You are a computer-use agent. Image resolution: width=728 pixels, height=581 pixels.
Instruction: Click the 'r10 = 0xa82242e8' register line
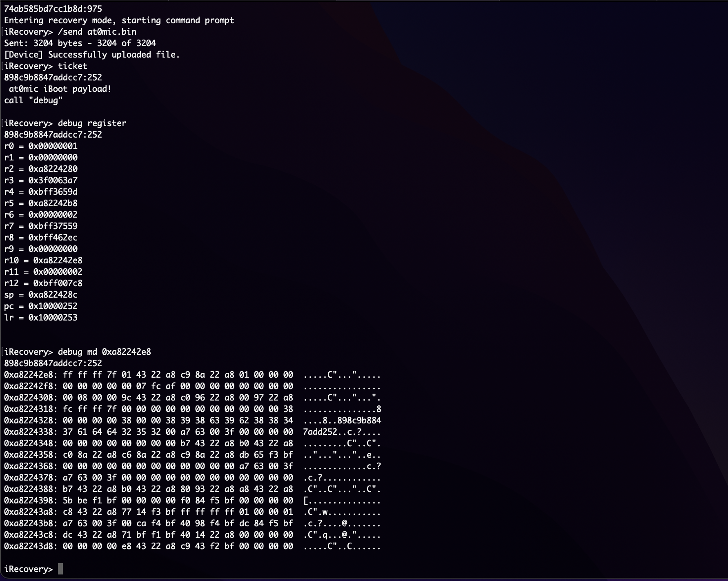click(x=43, y=260)
